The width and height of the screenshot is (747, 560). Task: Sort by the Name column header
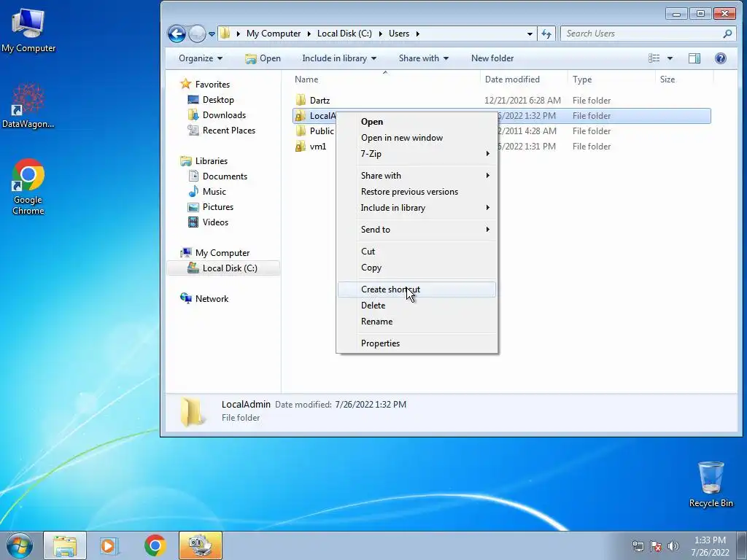pos(385,79)
